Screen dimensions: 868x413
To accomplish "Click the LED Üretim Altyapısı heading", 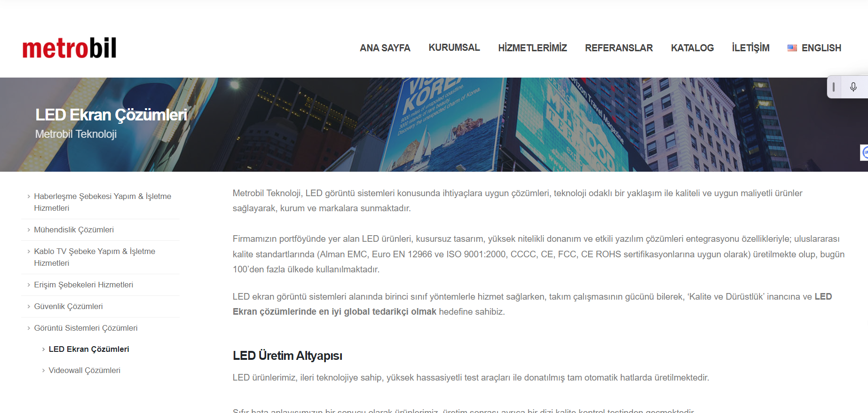I will tap(287, 356).
